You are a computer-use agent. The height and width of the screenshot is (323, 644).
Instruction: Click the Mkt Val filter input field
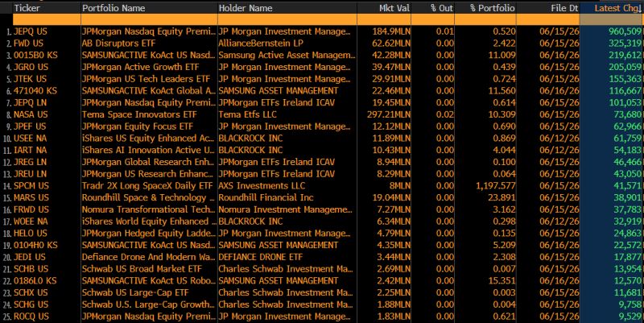point(384,19)
